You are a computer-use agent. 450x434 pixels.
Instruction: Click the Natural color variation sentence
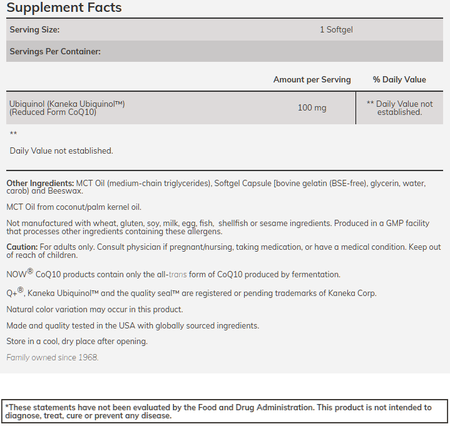pos(95,309)
